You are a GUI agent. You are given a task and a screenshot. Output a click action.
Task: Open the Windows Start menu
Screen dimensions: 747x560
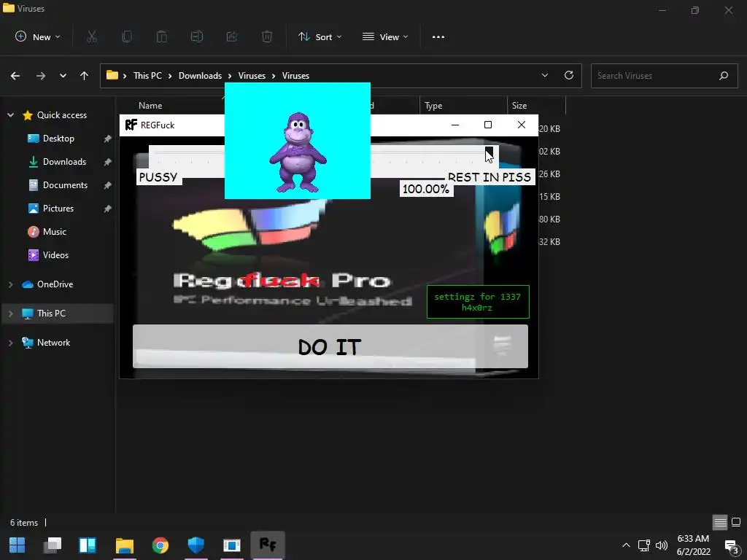[18, 545]
